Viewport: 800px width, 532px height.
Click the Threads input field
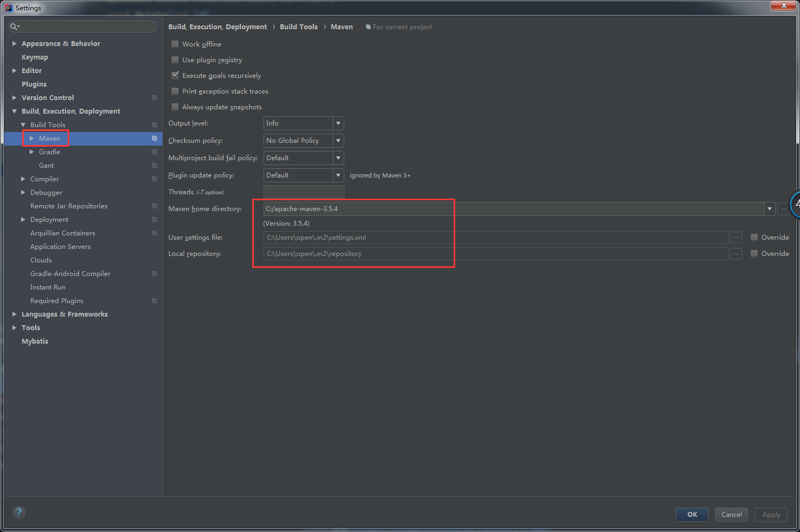click(x=304, y=192)
